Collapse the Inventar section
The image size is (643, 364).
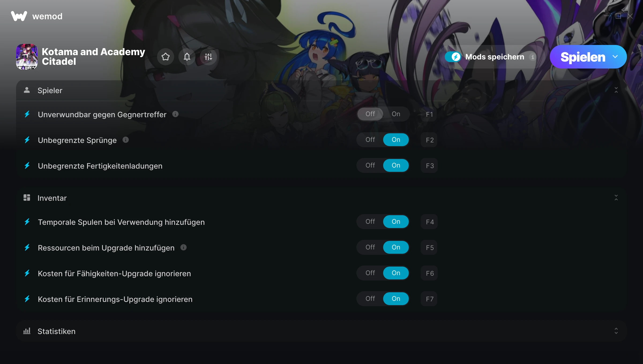(616, 198)
